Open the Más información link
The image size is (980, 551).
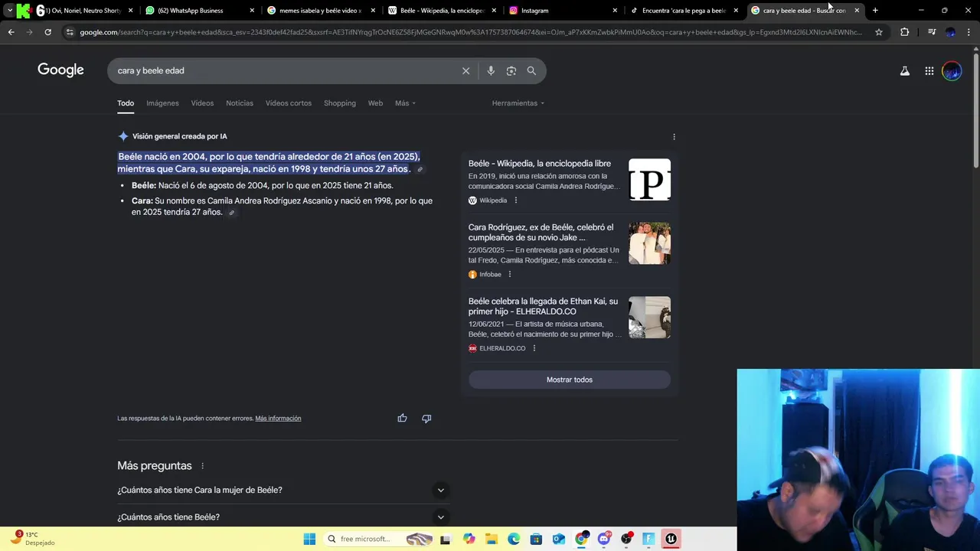278,419
